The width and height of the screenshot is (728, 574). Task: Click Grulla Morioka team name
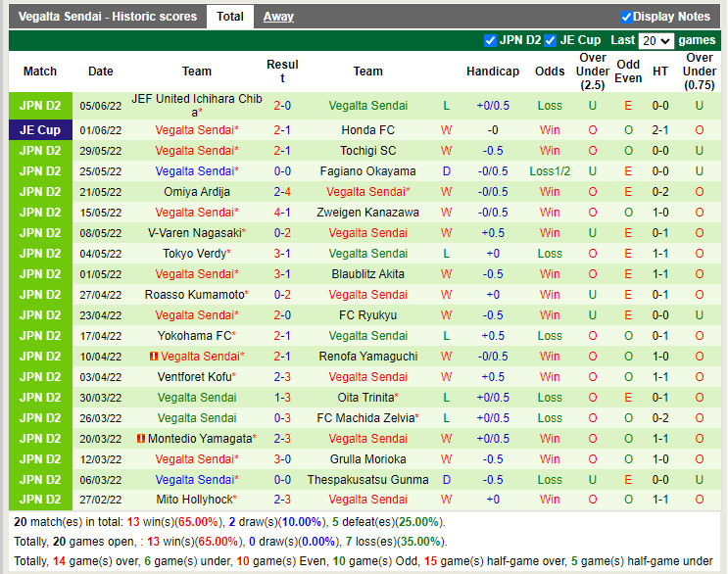[367, 459]
